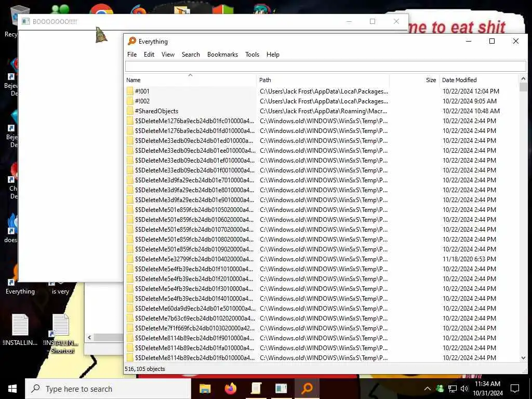Select folder icon of $$DeleteMe7f1f669fcb24db0103020000a42 row

click(x=130, y=328)
